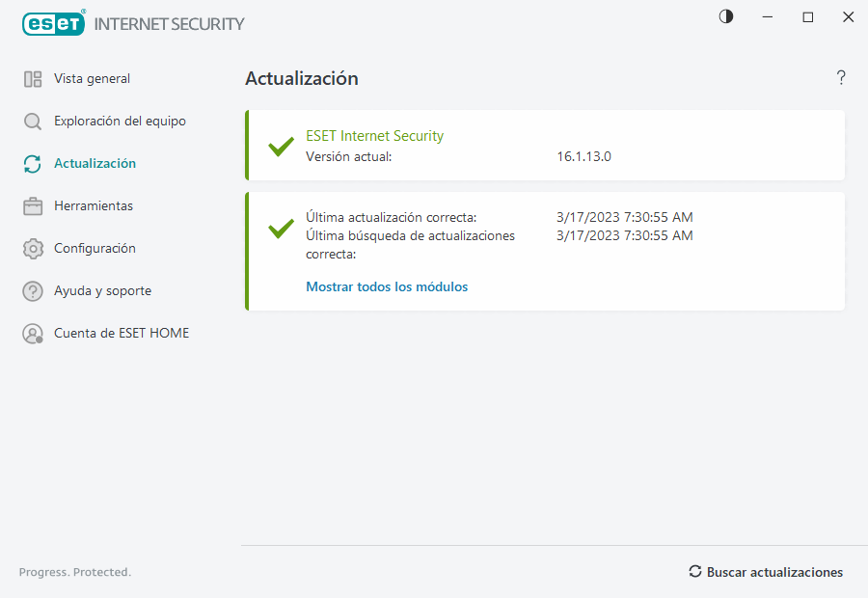Click the Mostrar todos los módulos link
Screen dimensions: 868x598
pos(387,286)
